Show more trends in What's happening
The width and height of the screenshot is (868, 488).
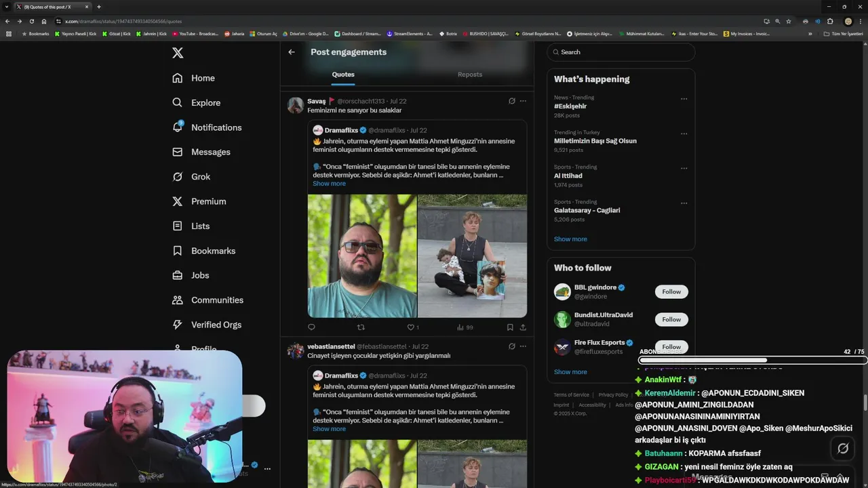coord(570,239)
